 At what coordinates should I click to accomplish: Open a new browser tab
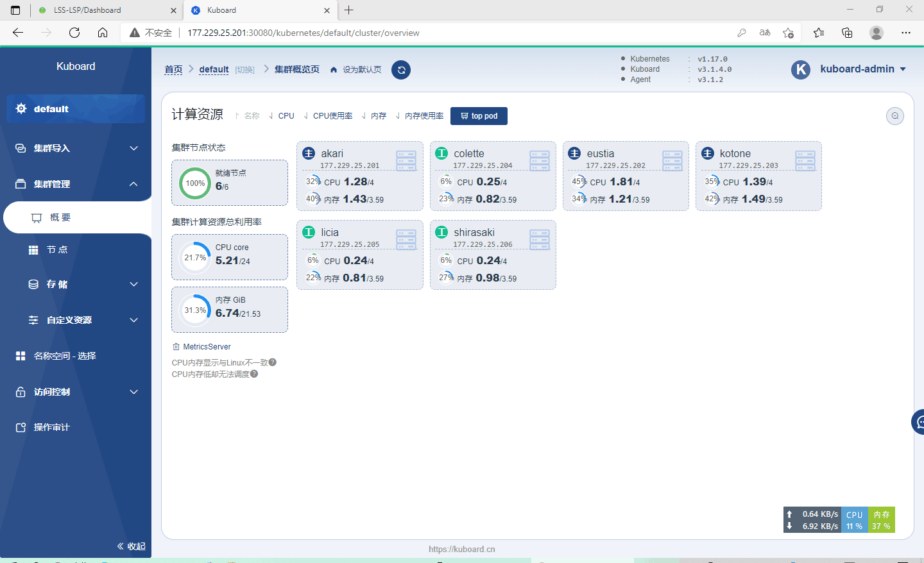click(x=349, y=10)
